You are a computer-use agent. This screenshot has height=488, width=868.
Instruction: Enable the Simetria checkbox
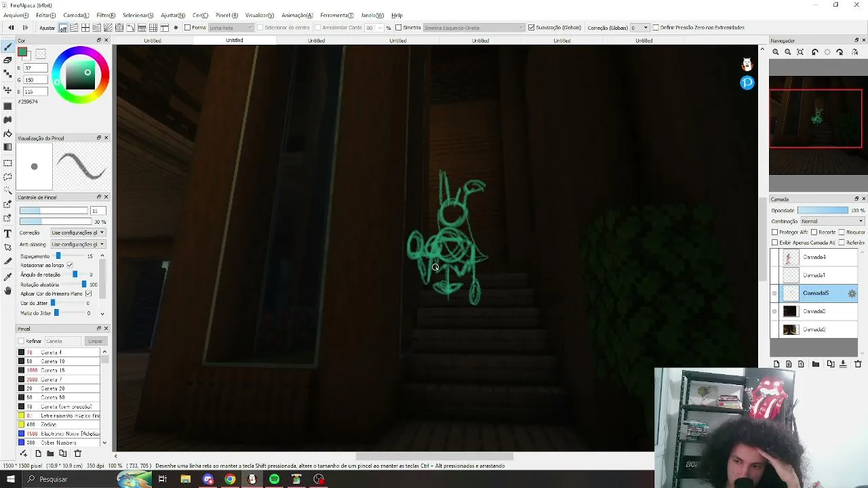(398, 28)
